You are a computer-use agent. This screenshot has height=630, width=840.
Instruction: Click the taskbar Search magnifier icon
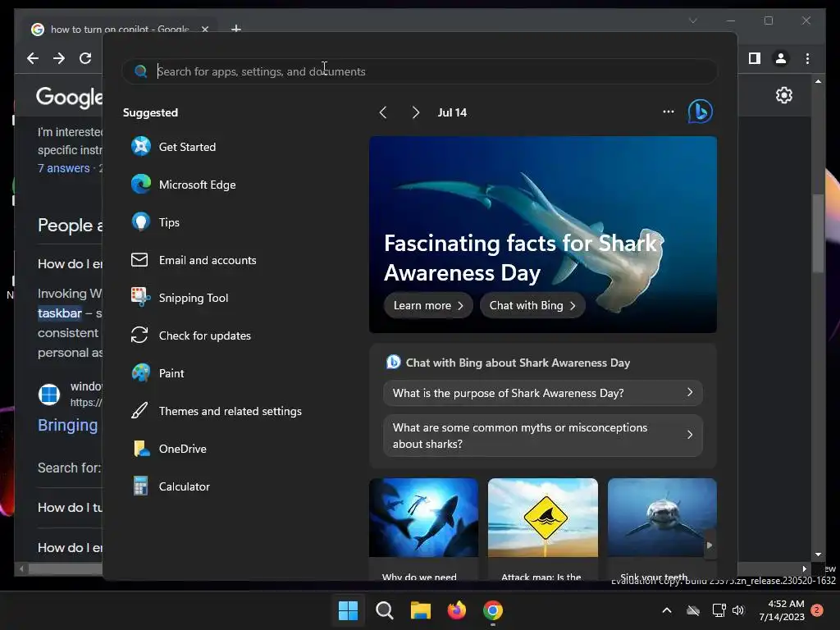point(384,610)
